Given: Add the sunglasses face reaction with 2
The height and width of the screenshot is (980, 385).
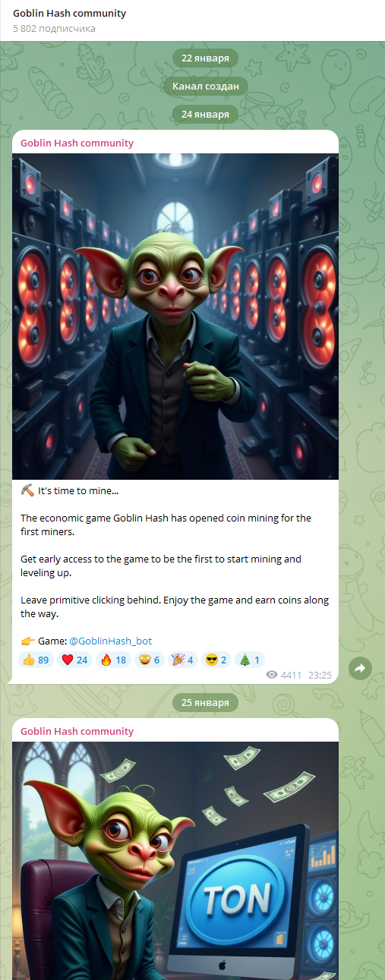Looking at the screenshot, I should [216, 660].
